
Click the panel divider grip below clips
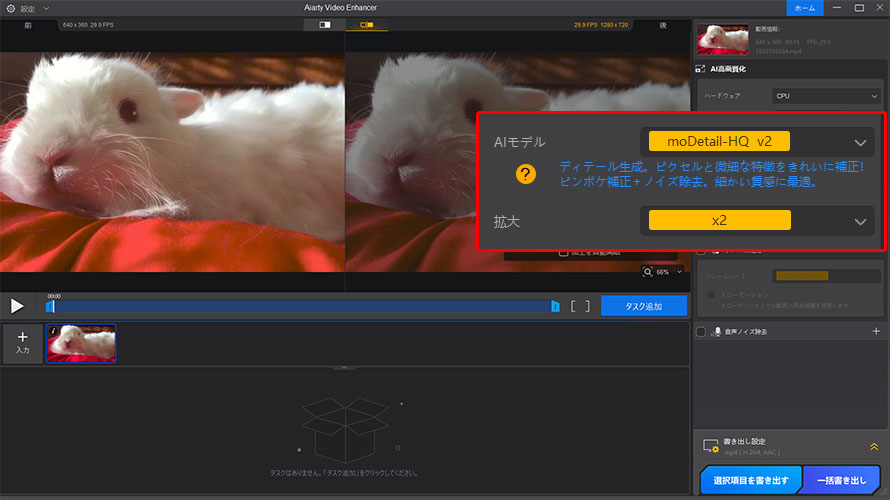pos(344,368)
